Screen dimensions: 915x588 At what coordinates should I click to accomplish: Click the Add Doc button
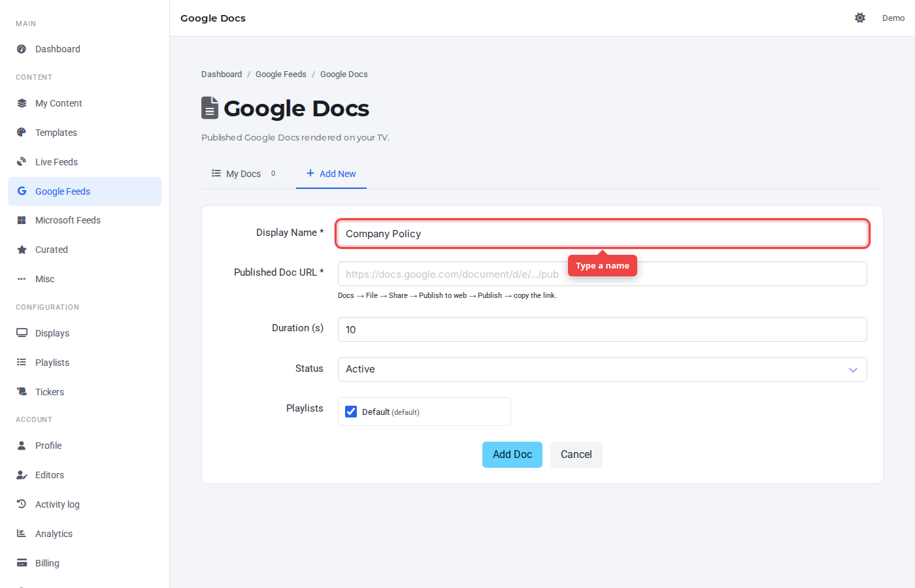click(x=512, y=455)
